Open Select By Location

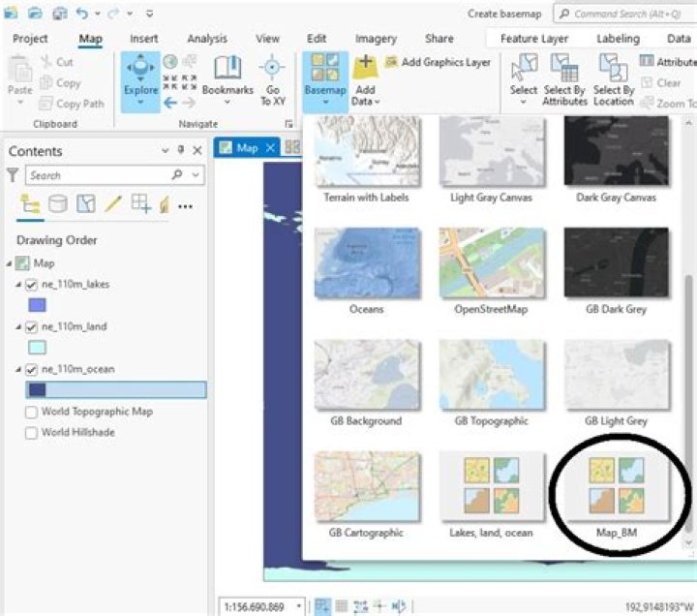point(614,80)
